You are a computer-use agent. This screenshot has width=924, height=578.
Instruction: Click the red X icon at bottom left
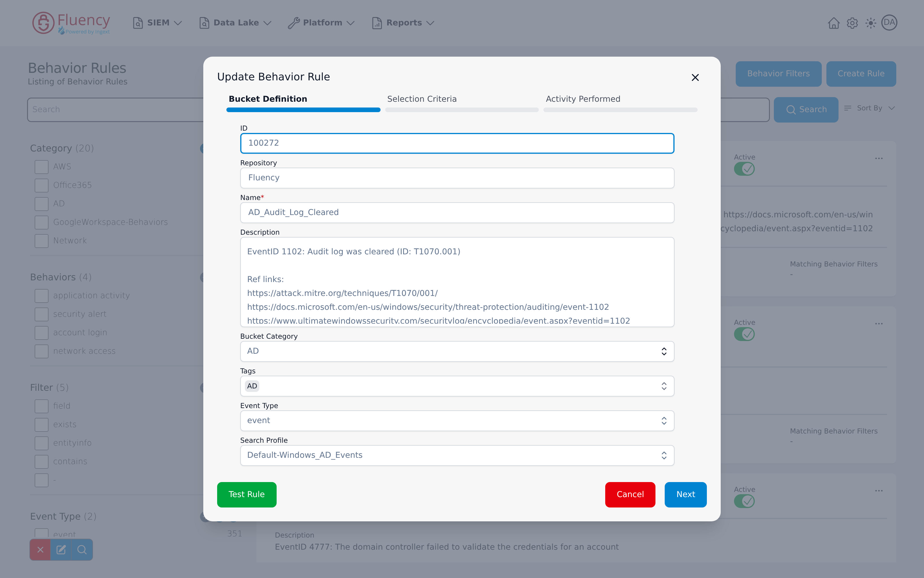click(x=40, y=550)
